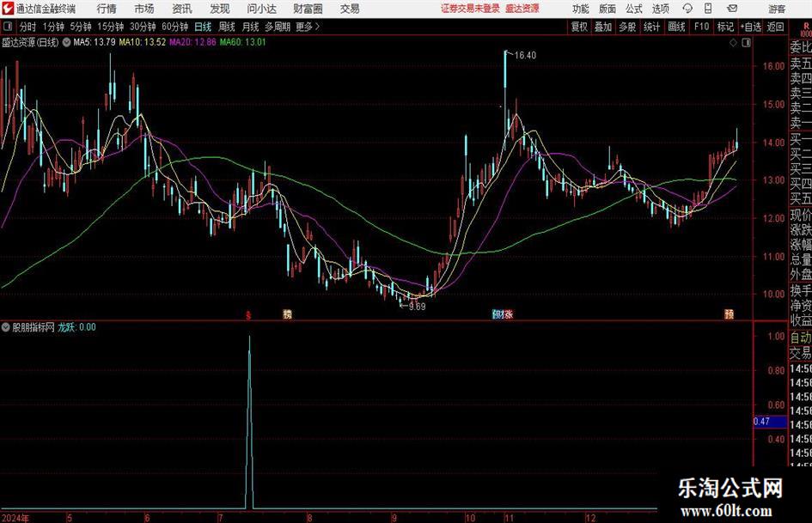Click the 标记 toolbar button

(x=725, y=27)
